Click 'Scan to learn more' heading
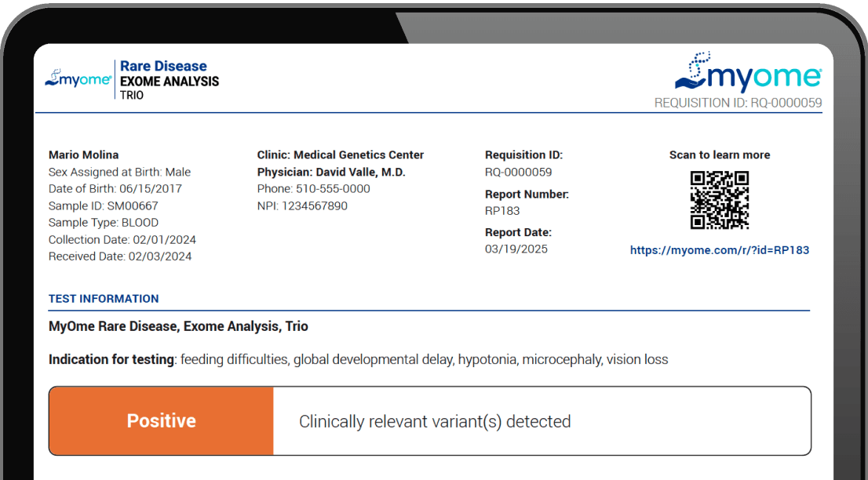This screenshot has width=868, height=480. (720, 155)
